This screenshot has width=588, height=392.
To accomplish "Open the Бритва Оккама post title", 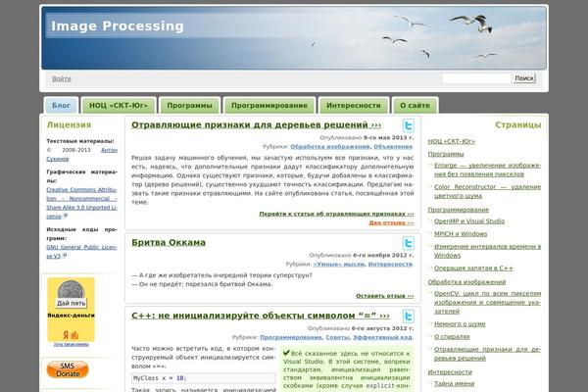I will 169,242.
